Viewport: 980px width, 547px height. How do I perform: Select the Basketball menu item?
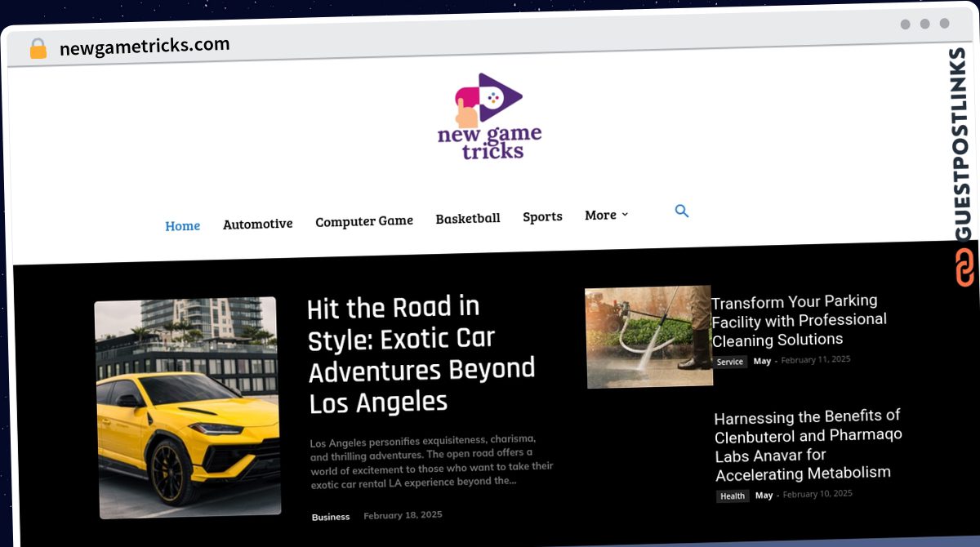click(468, 218)
